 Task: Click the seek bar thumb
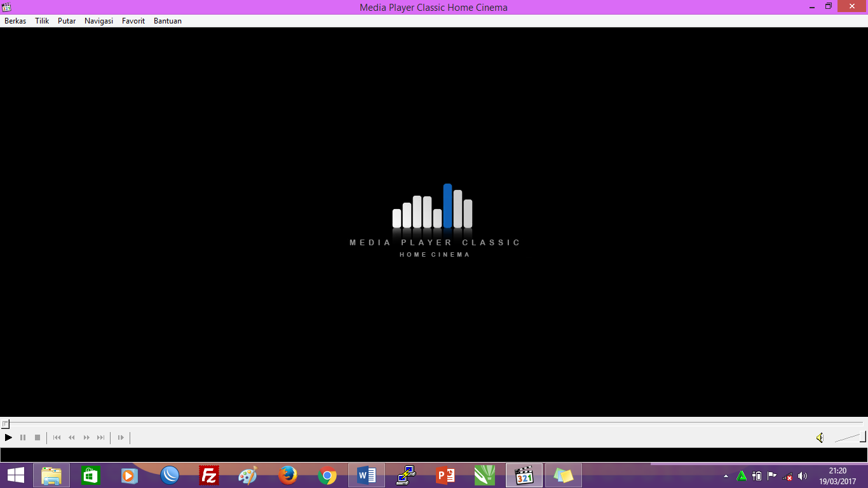click(x=5, y=424)
